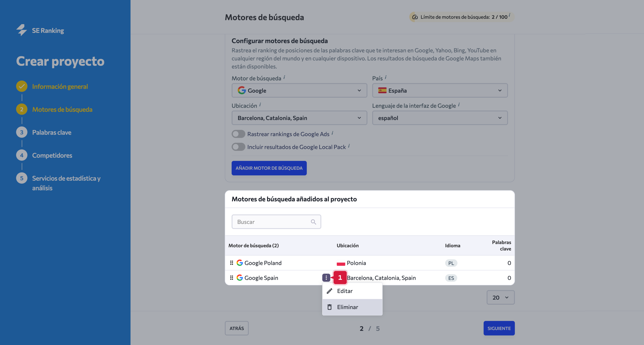The image size is (644, 345).
Task: Open the Ubicación Barcelona dropdown
Action: click(299, 118)
